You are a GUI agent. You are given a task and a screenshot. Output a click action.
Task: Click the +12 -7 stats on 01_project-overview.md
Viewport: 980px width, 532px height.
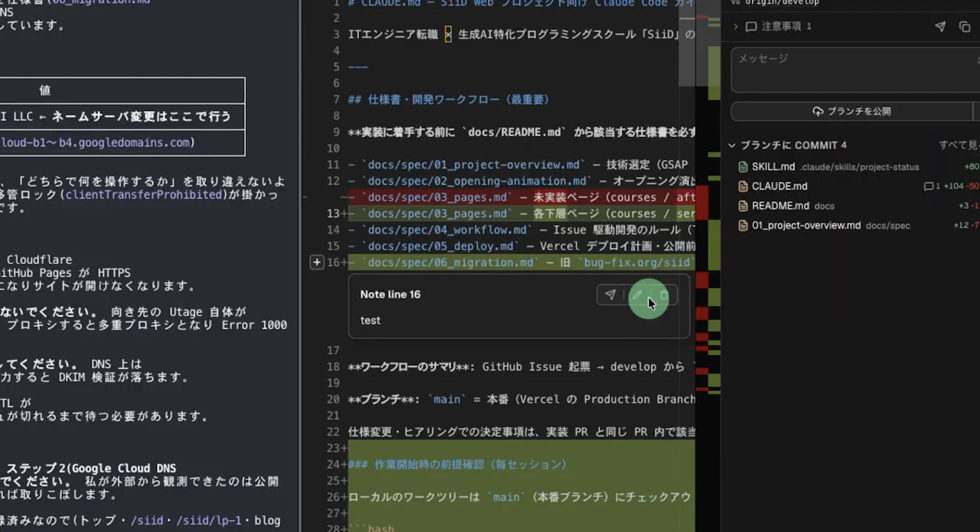966,226
